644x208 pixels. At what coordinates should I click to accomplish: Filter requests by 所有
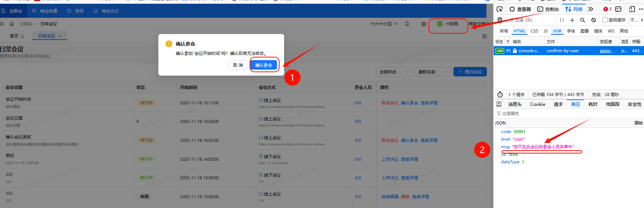(x=504, y=31)
